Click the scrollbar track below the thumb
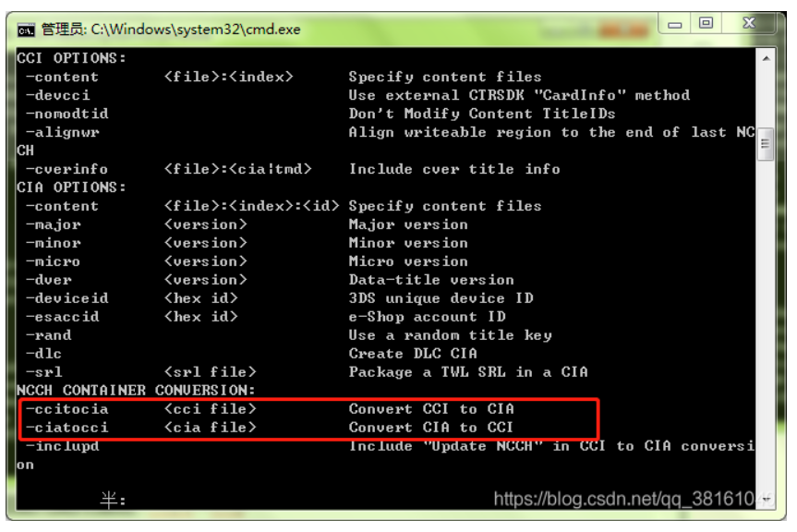The image size is (797, 532). pyautogui.click(x=766, y=325)
